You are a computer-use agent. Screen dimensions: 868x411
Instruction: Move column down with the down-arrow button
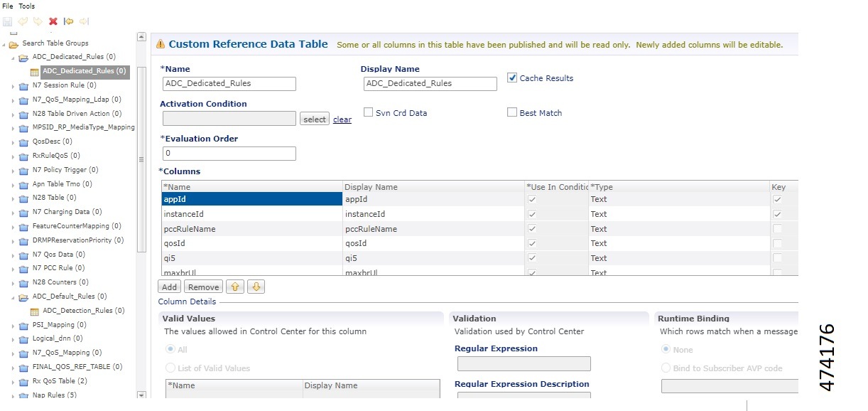click(256, 287)
